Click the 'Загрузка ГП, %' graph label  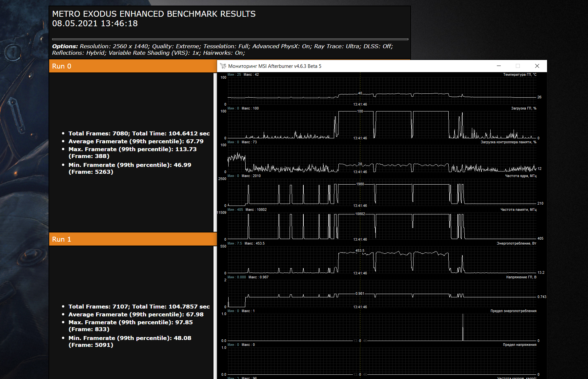pyautogui.click(x=524, y=108)
